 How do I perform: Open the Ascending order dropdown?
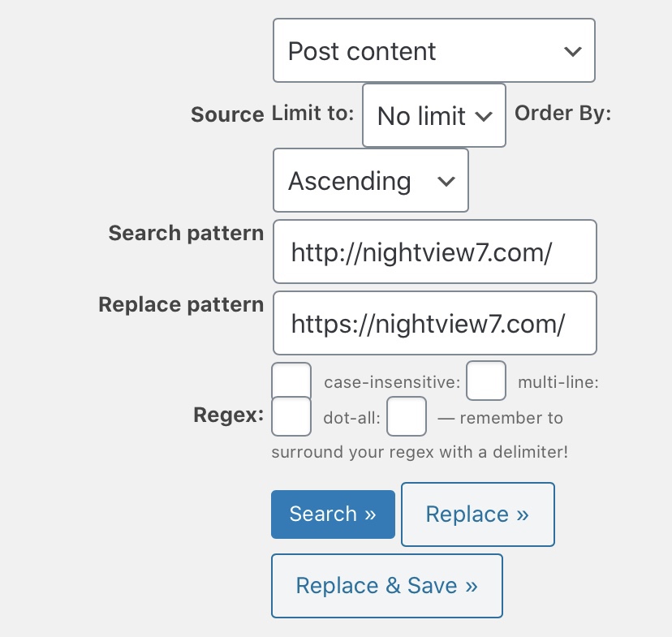(371, 180)
